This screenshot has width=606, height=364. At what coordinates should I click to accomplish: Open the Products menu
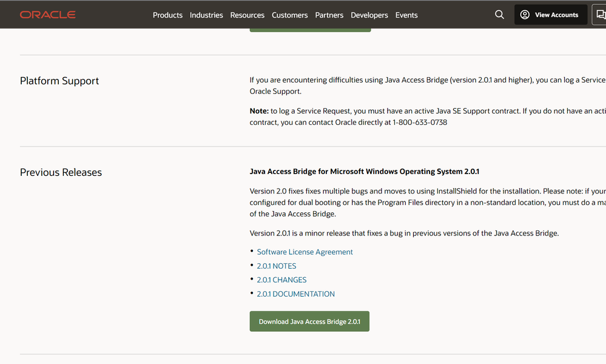click(x=167, y=15)
